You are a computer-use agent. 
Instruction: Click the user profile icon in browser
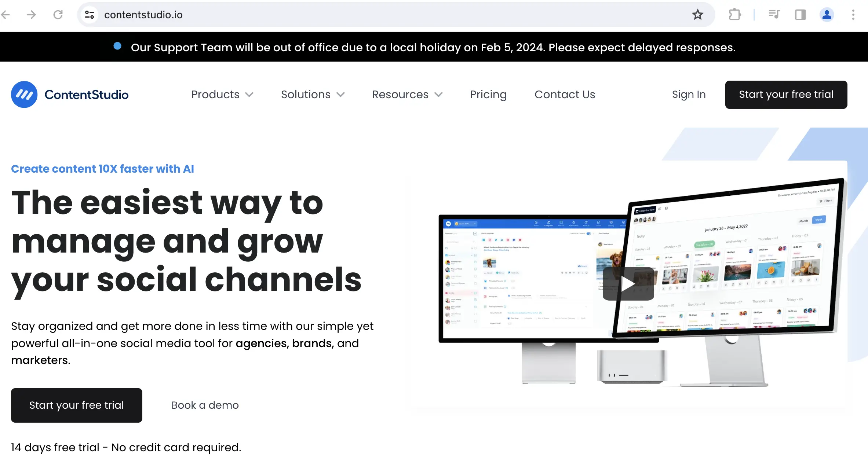[x=827, y=14]
